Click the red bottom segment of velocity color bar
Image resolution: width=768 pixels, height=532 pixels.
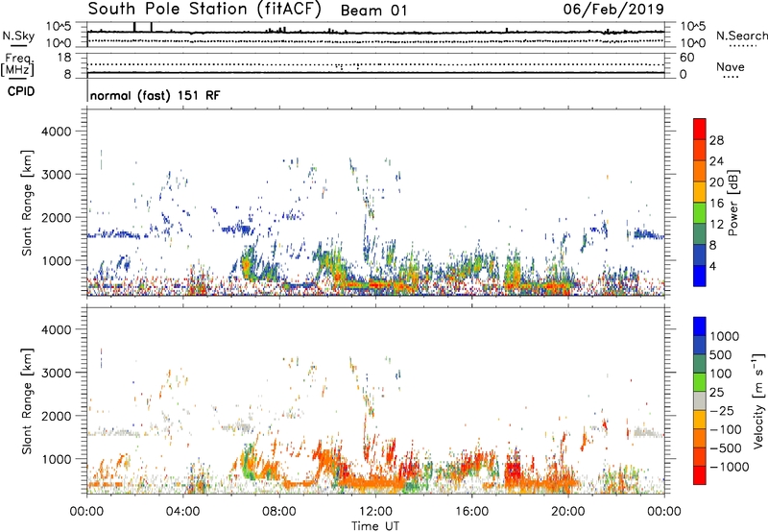(x=700, y=475)
